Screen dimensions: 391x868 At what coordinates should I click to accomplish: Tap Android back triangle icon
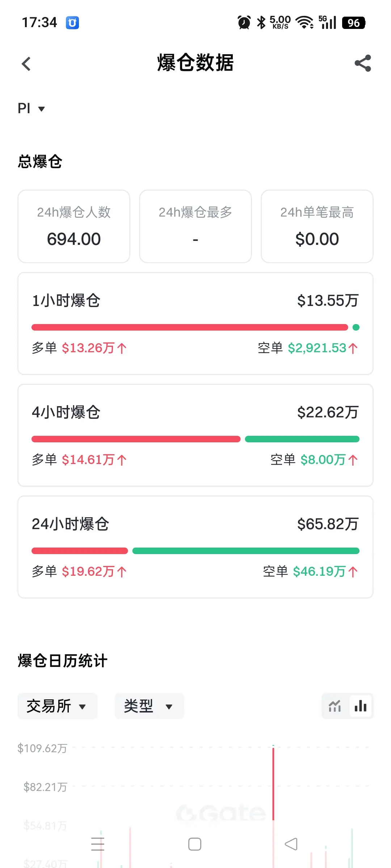pos(291,844)
